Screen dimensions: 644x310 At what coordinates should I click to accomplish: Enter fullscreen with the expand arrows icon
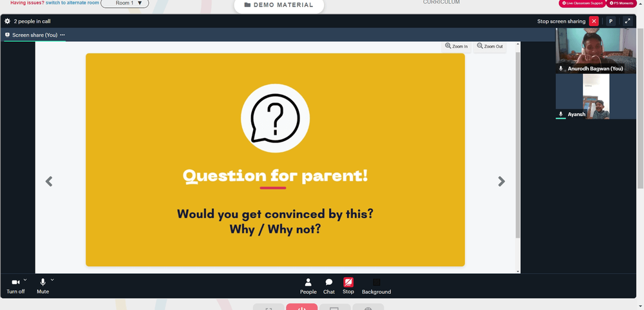click(x=627, y=21)
